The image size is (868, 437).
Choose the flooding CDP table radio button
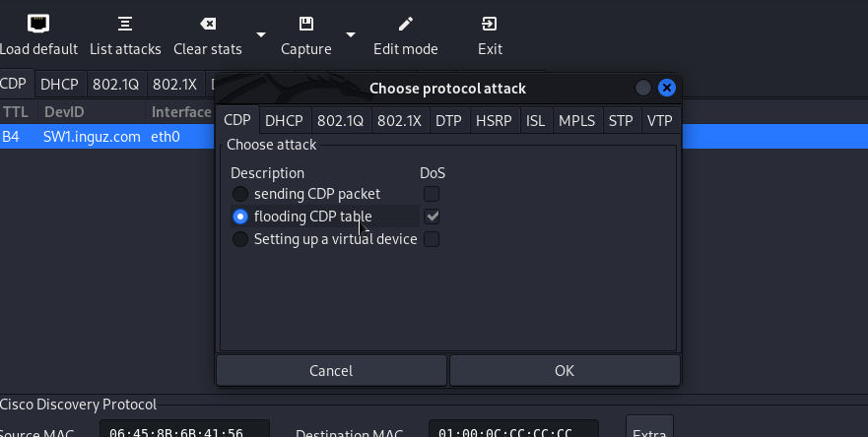pos(240,217)
